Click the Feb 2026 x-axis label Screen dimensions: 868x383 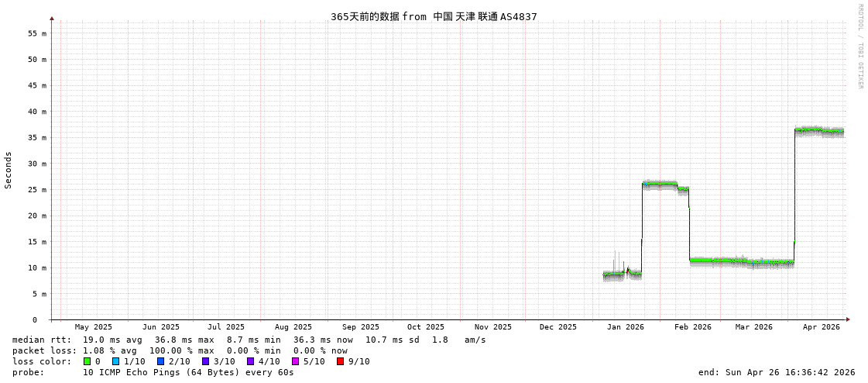(x=692, y=327)
